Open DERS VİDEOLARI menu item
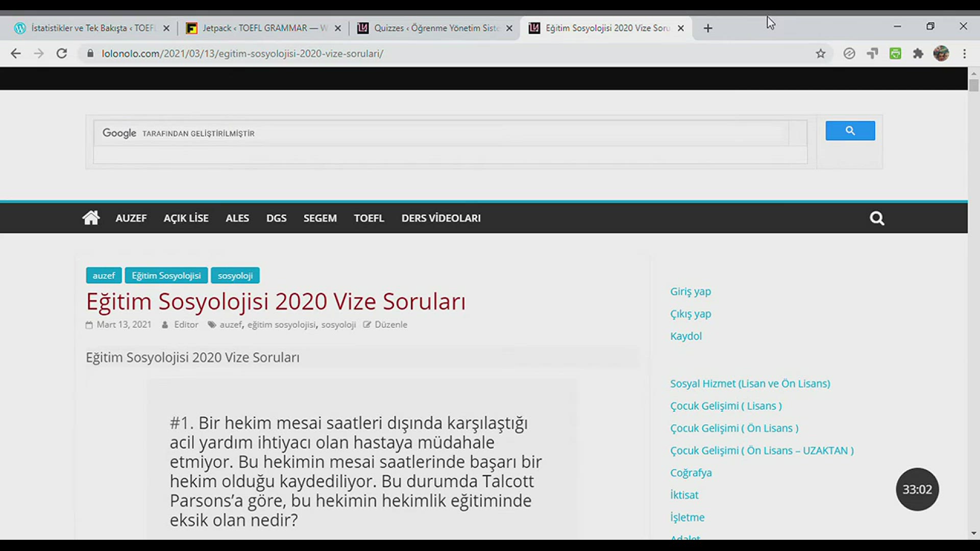Screen dimensions: 980x551 click(440, 218)
